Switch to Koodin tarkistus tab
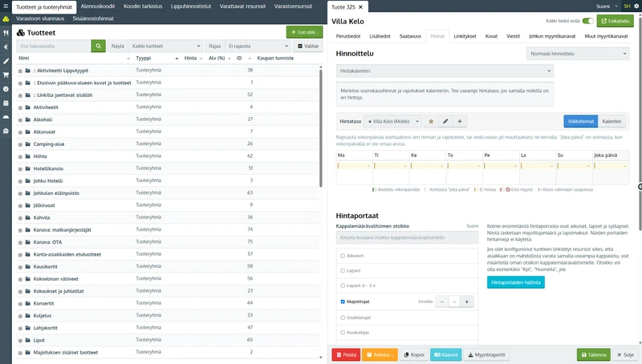 [x=143, y=6]
